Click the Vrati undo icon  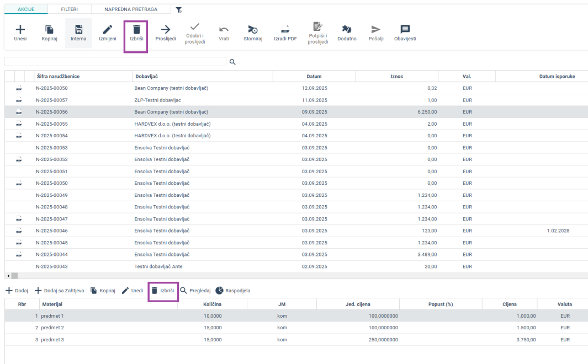[224, 30]
